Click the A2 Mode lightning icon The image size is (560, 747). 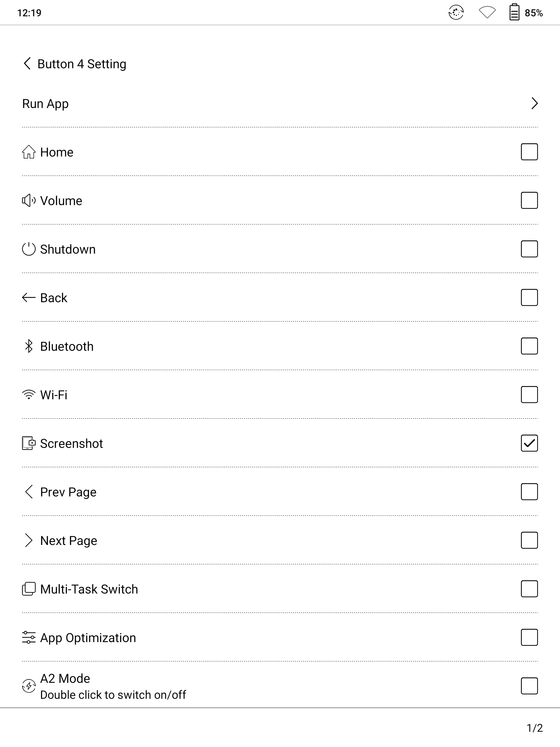(x=29, y=686)
